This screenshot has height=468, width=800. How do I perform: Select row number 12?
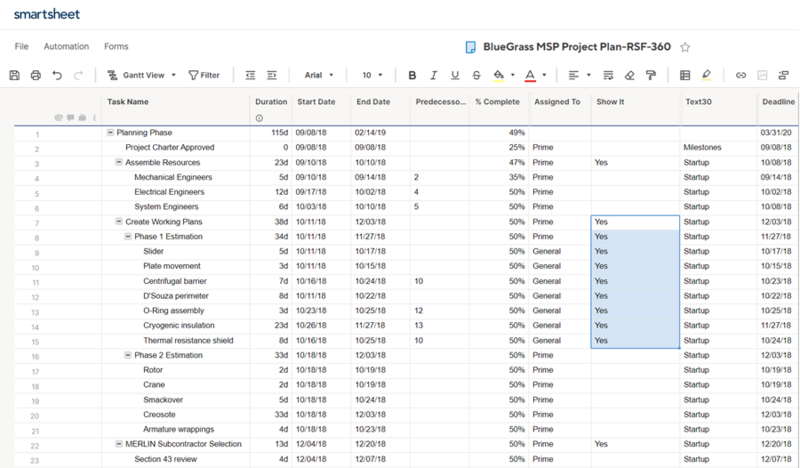35,298
